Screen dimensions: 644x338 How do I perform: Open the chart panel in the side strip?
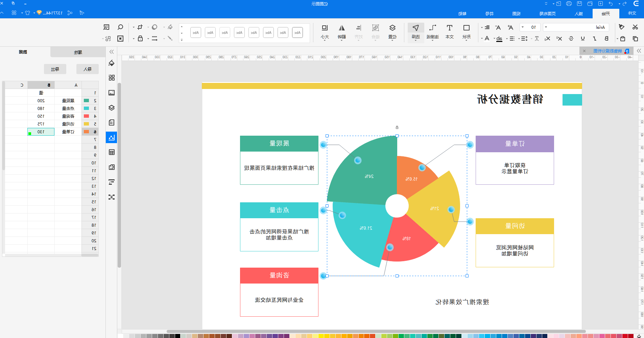tap(112, 137)
